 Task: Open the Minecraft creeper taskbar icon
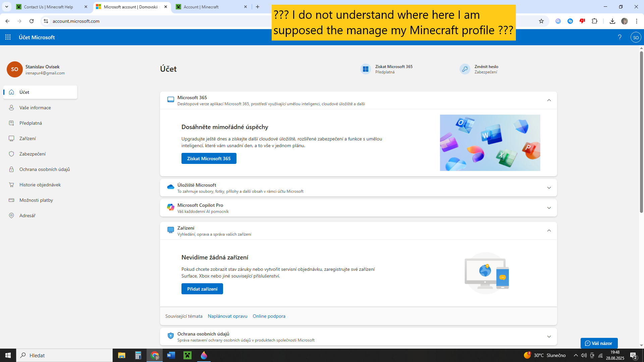pos(187,355)
